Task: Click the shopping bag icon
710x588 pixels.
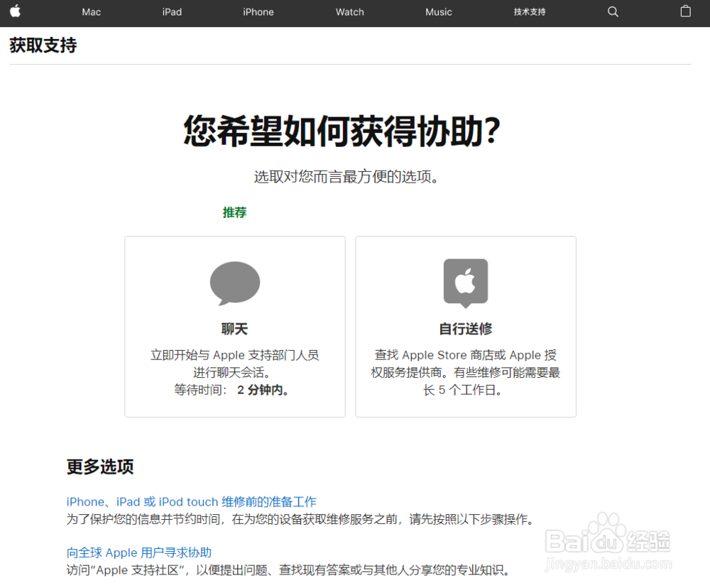Action: tap(685, 11)
